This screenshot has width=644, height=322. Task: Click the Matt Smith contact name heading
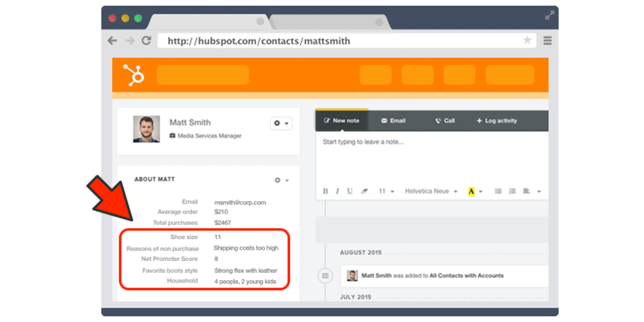[190, 122]
